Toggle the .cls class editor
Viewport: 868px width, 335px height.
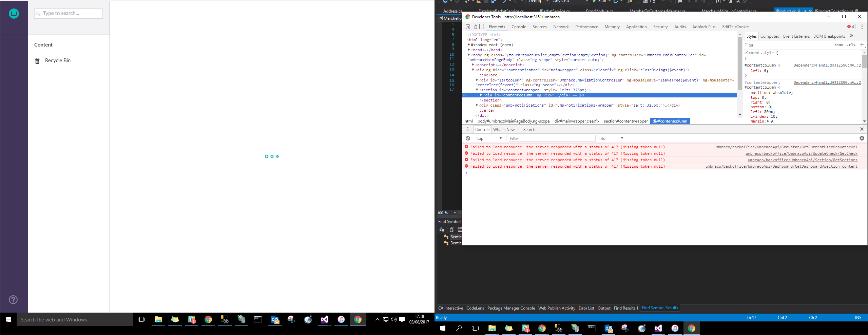(851, 45)
